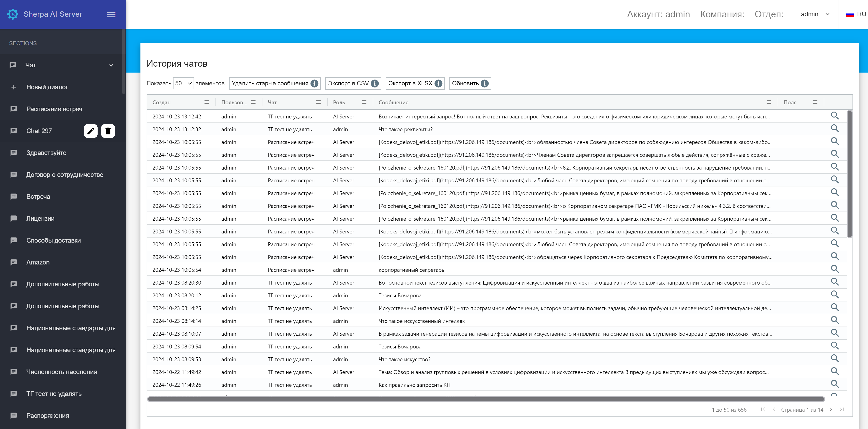Open ТГ тест не удалять sidebar chat
Image resolution: width=868 pixels, height=429 pixels.
click(54, 394)
